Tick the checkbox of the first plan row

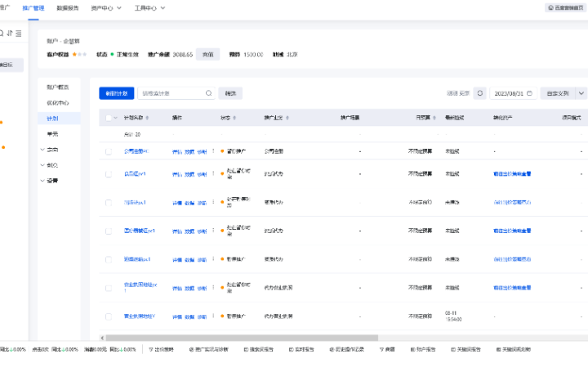pyautogui.click(x=109, y=151)
